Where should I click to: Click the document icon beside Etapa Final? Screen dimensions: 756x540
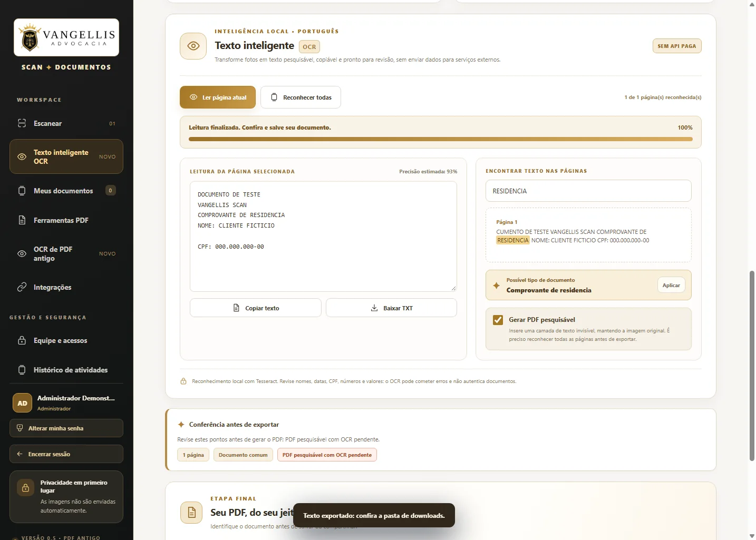pyautogui.click(x=191, y=513)
